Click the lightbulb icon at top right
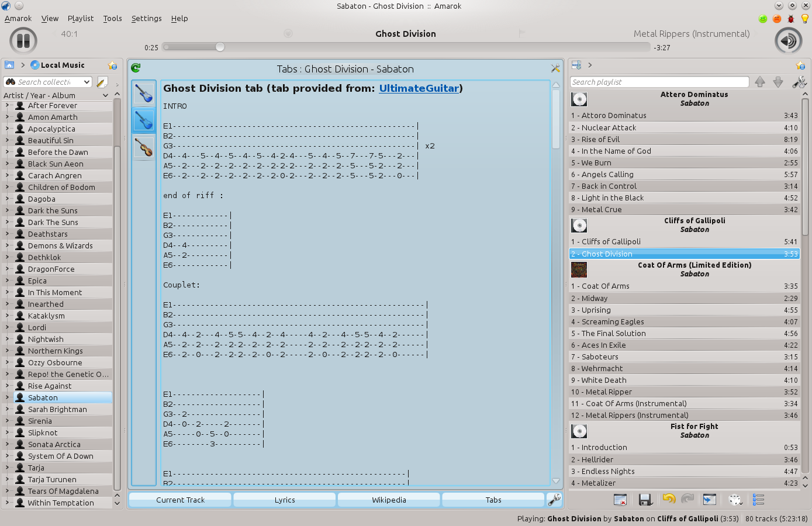Screen dimensions: 812x526 click(x=805, y=19)
